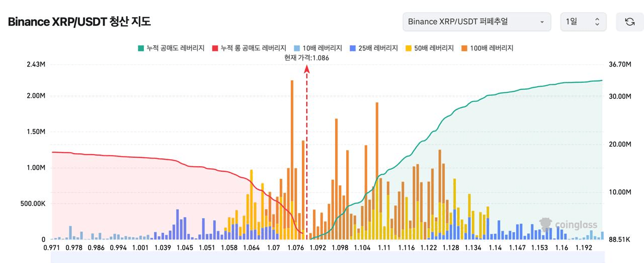Click the orange 100배 legend swatch

tap(464, 48)
